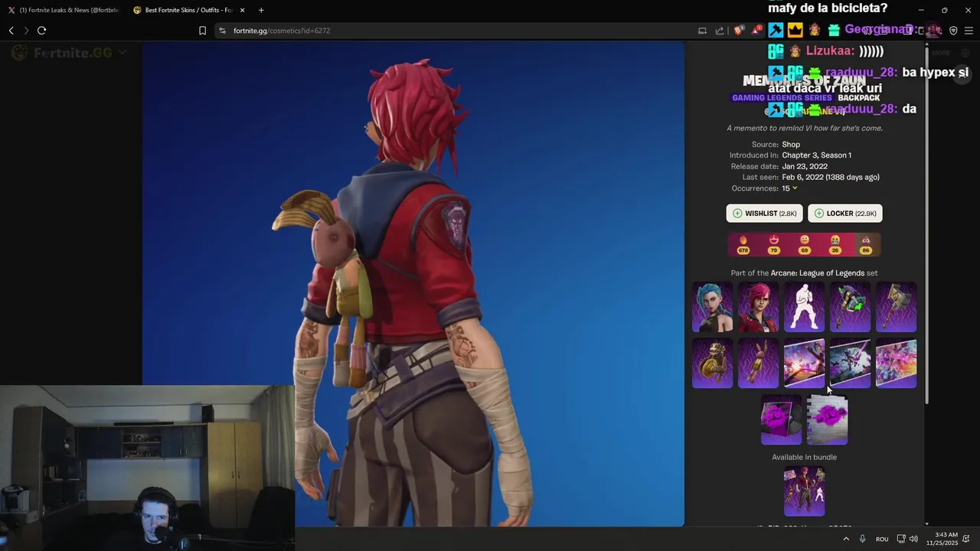This screenshot has width=980, height=551.
Task: Click the 3D model preview of Vi
Action: (x=413, y=284)
